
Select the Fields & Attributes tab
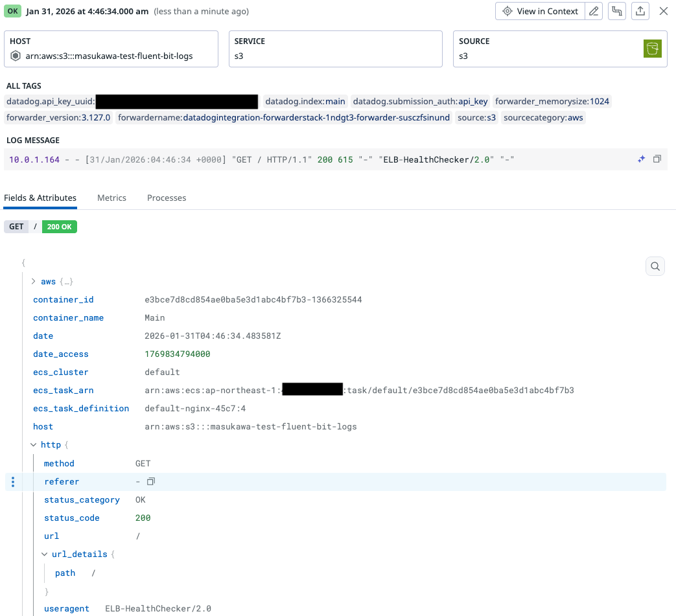(40, 198)
